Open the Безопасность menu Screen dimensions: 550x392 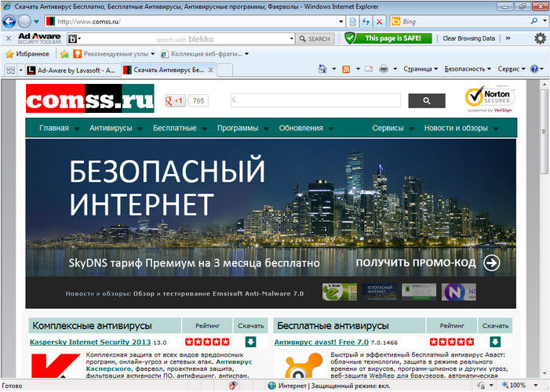click(x=468, y=69)
